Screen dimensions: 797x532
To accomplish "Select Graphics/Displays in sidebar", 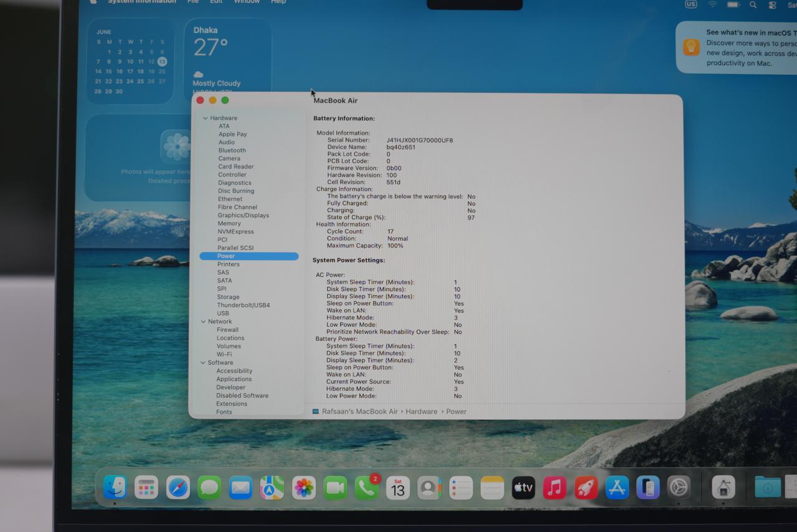I will point(243,215).
